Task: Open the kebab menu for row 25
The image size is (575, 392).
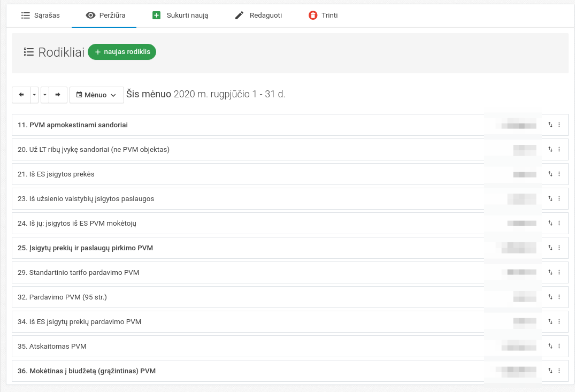Action: [x=559, y=248]
